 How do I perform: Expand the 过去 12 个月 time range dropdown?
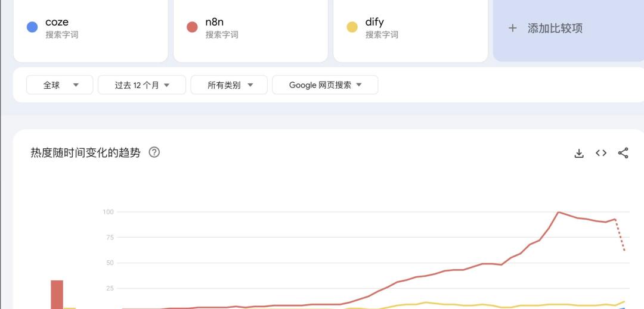142,85
